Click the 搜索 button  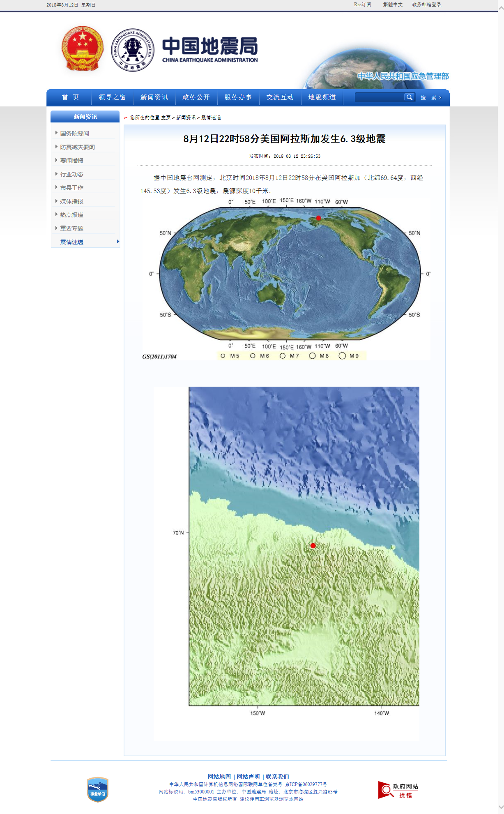pyautogui.click(x=430, y=98)
